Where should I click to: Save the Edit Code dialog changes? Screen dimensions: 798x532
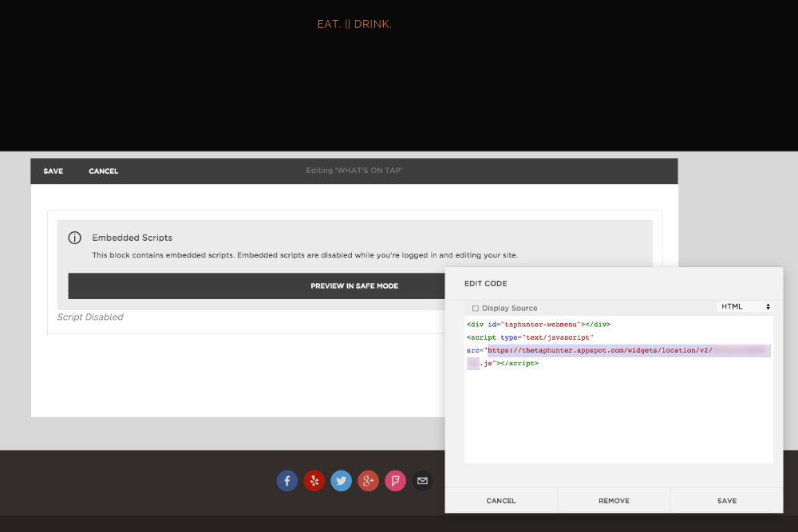tap(727, 500)
